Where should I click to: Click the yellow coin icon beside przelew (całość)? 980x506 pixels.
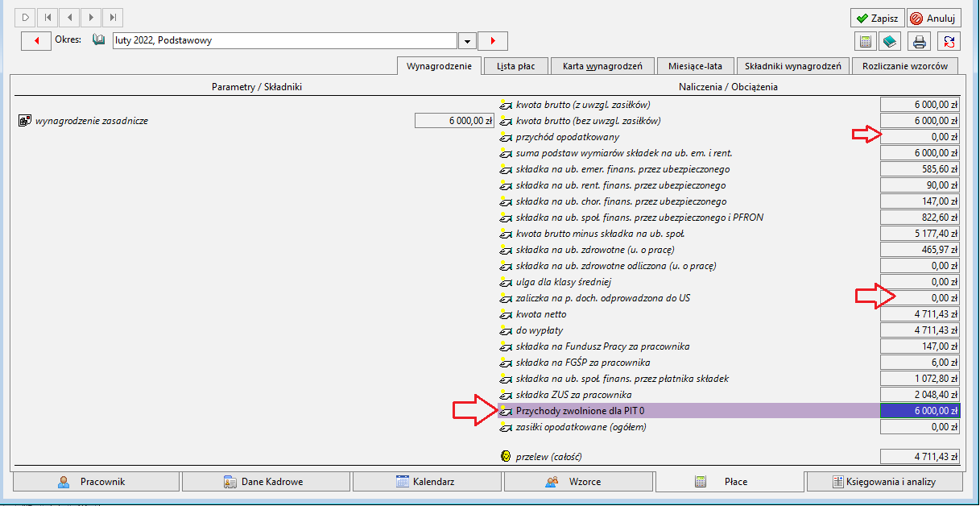click(506, 457)
